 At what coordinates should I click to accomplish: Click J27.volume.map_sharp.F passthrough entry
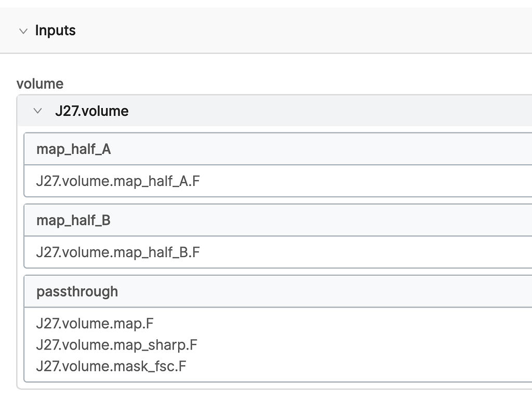(117, 345)
